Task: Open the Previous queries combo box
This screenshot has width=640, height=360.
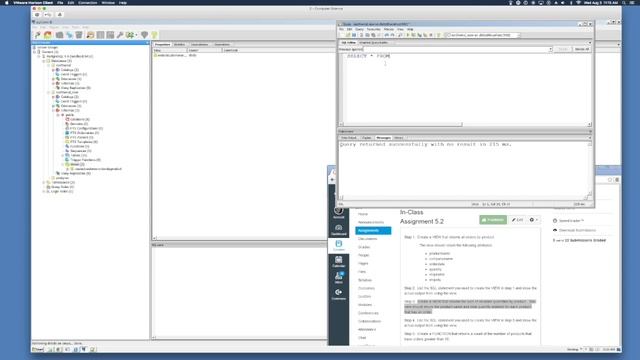Action: click(x=458, y=49)
